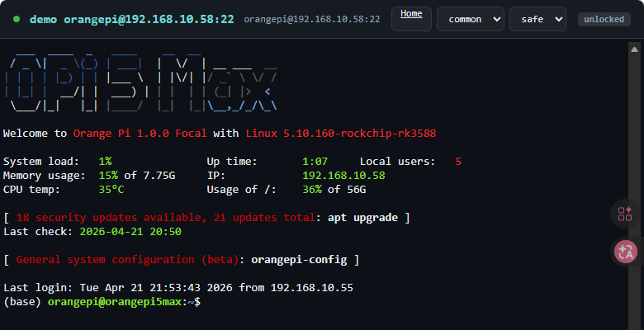Open the apps grid floating icon

click(x=625, y=214)
